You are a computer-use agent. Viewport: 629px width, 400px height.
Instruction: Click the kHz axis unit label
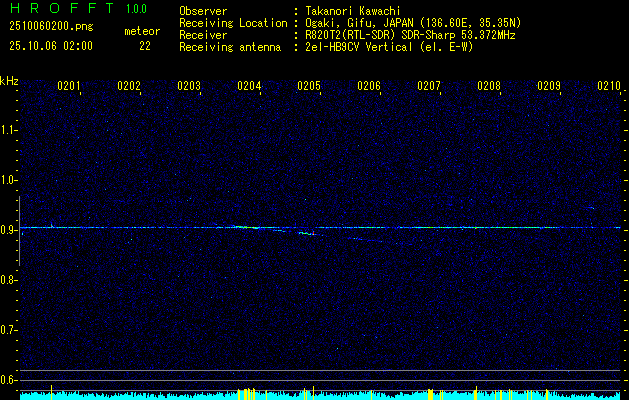(x=9, y=81)
